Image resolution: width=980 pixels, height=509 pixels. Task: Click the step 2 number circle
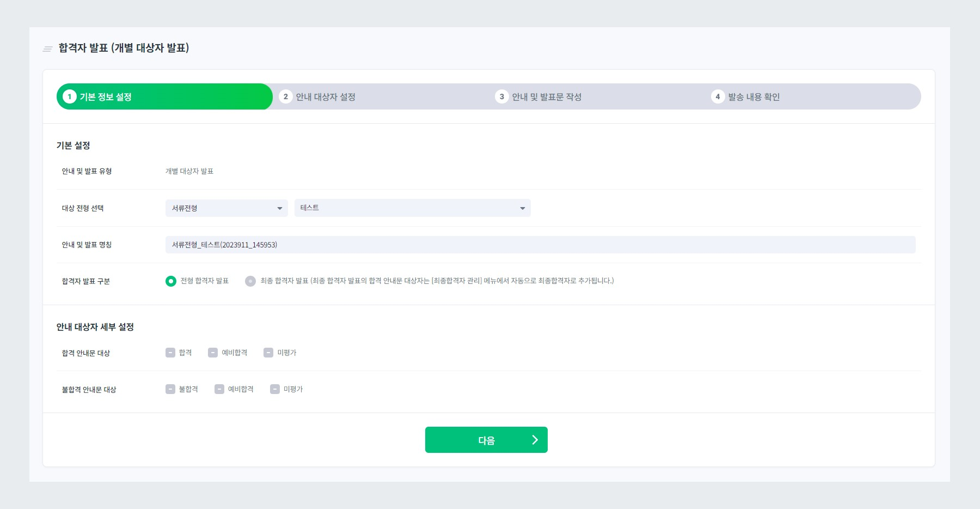point(285,96)
